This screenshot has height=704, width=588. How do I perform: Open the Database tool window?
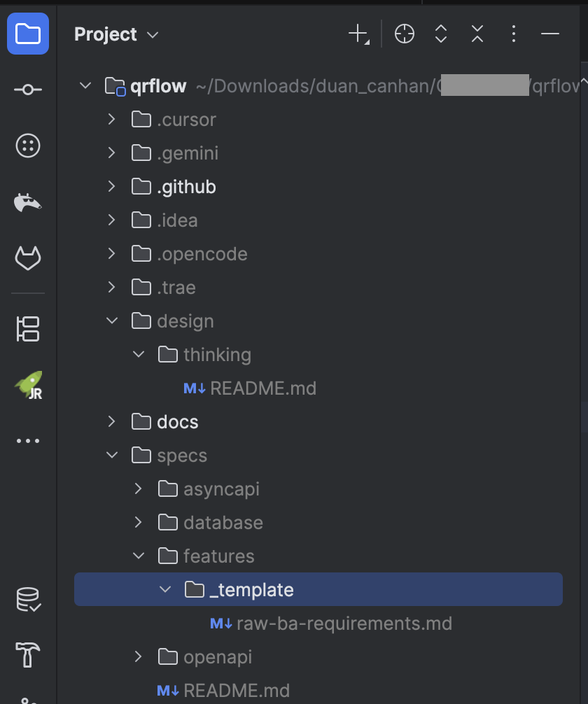(28, 600)
